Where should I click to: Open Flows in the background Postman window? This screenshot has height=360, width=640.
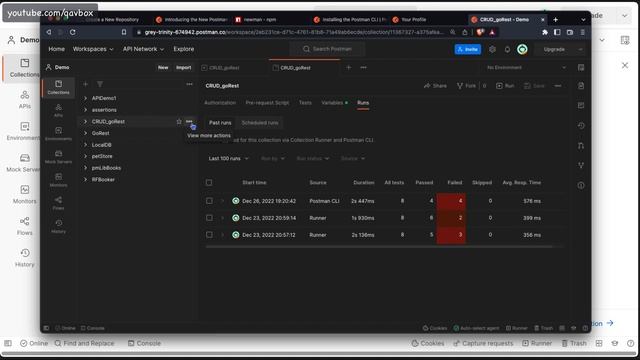tap(24, 226)
